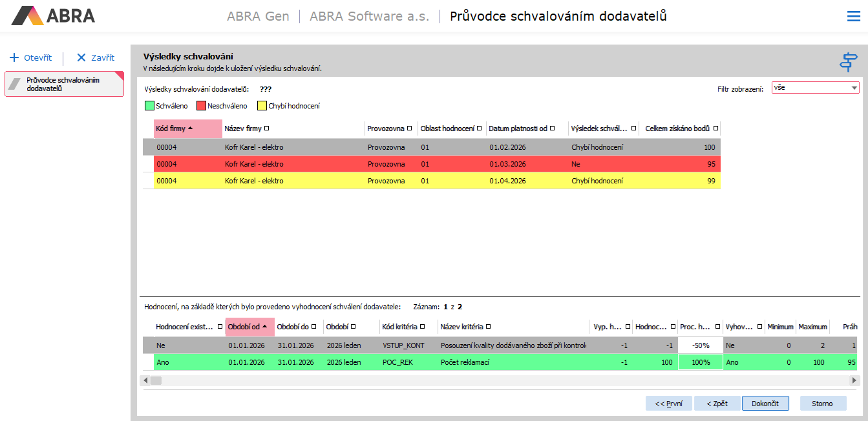Viewport: 868px width, 421px height.
Task: Click the signpost wizard icon
Action: tap(848, 62)
